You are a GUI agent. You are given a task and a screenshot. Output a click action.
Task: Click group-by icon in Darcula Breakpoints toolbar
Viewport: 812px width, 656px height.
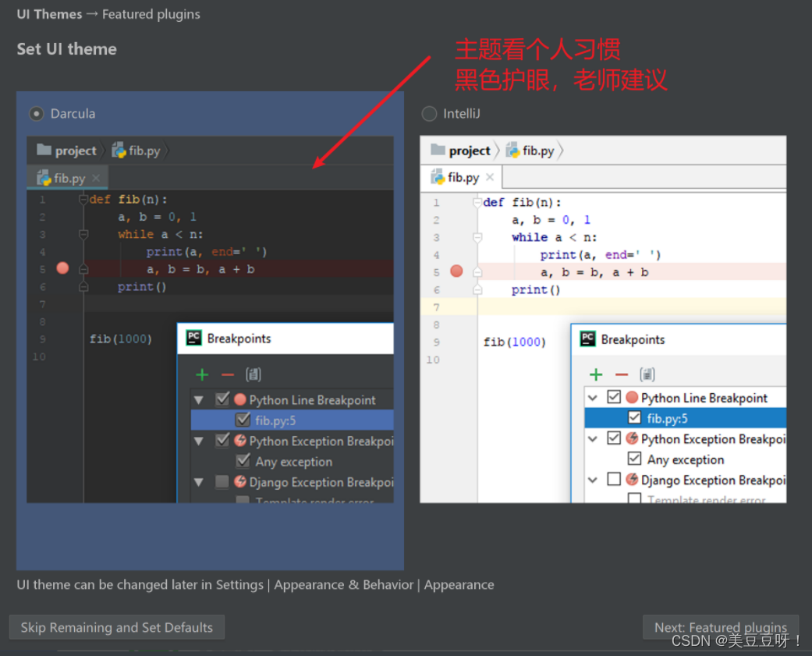coord(254,374)
